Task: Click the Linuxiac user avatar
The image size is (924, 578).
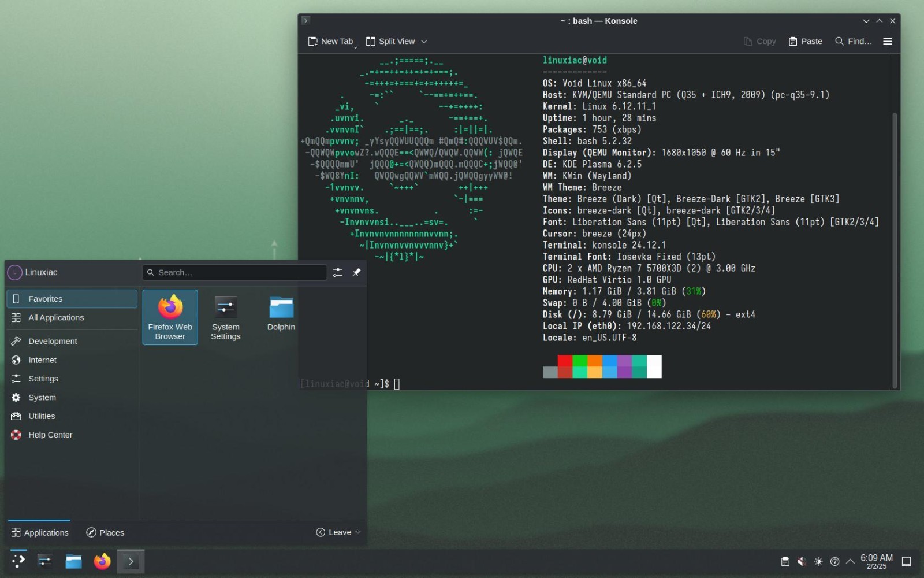Action: pos(15,272)
